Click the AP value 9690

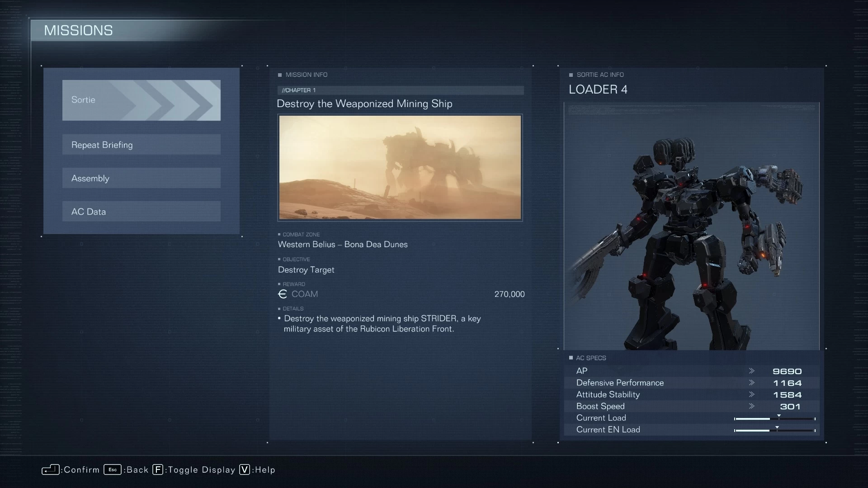(x=787, y=371)
